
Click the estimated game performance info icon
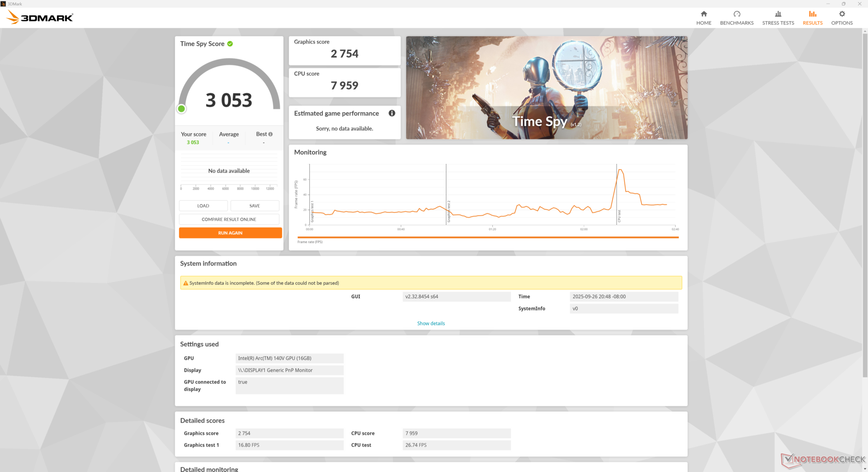[392, 113]
